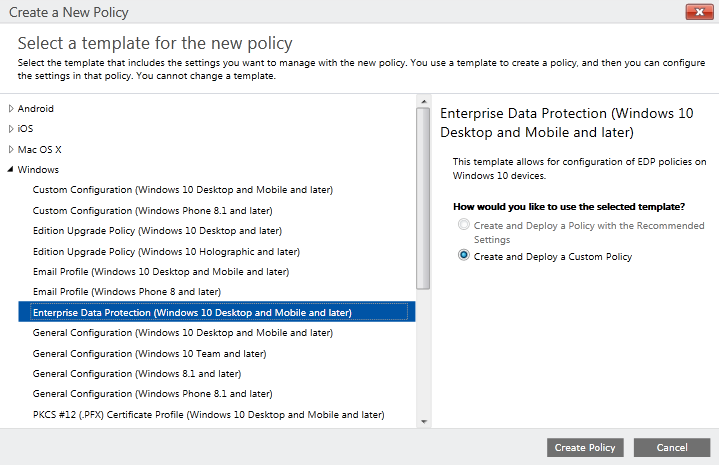Expand the iOS platform node
This screenshot has width=719, height=465.
coord(11,129)
